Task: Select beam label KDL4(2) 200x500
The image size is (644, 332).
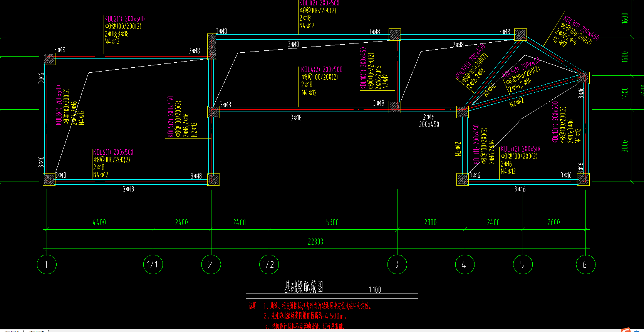Action: click(x=322, y=70)
